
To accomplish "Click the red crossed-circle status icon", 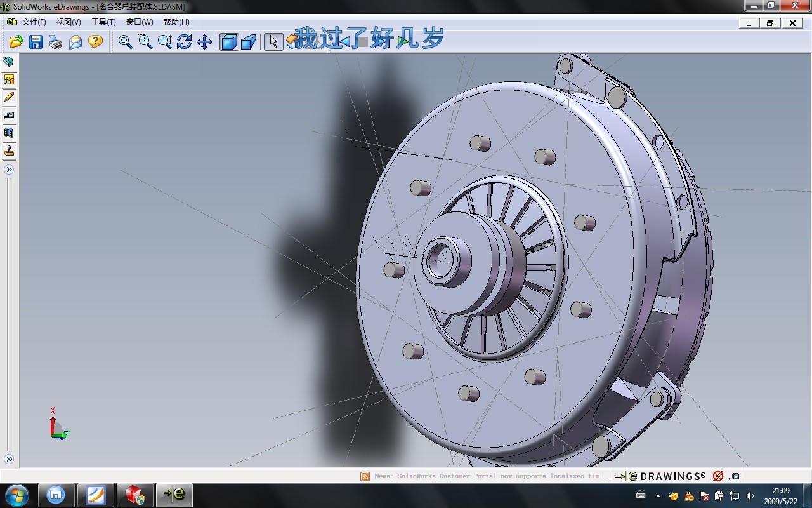I will (718, 476).
